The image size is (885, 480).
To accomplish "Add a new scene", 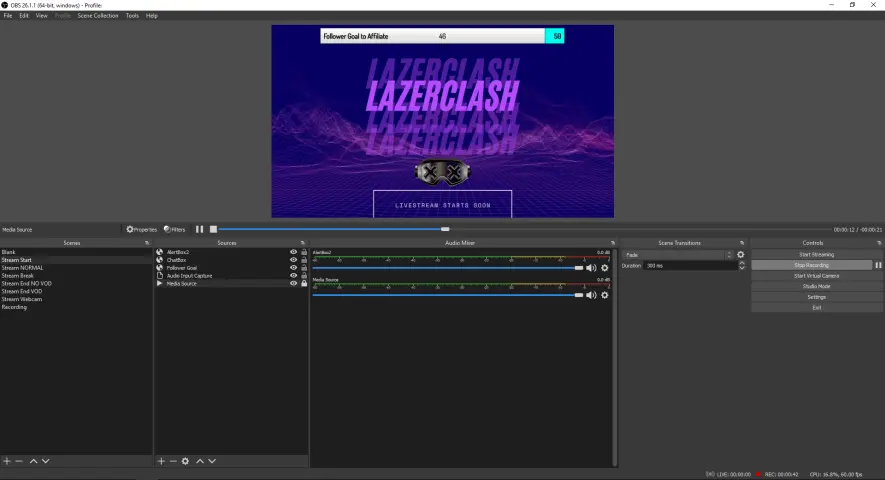I will pyautogui.click(x=7, y=461).
